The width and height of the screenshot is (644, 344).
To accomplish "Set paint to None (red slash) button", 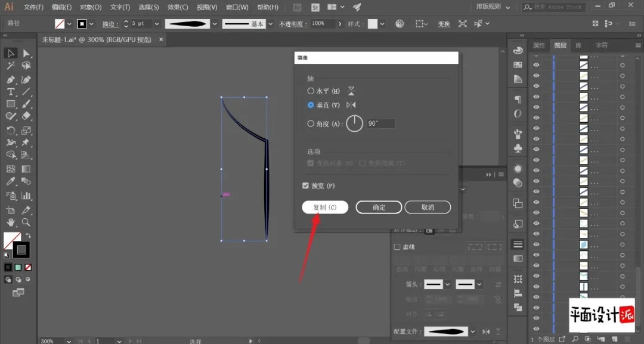I will 28,267.
